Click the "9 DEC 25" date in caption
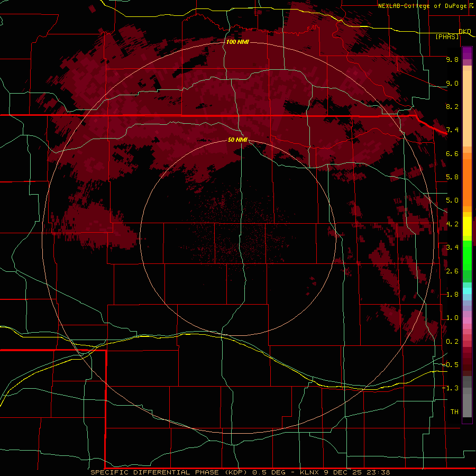Screen dimensions: 476x476 click(342, 472)
